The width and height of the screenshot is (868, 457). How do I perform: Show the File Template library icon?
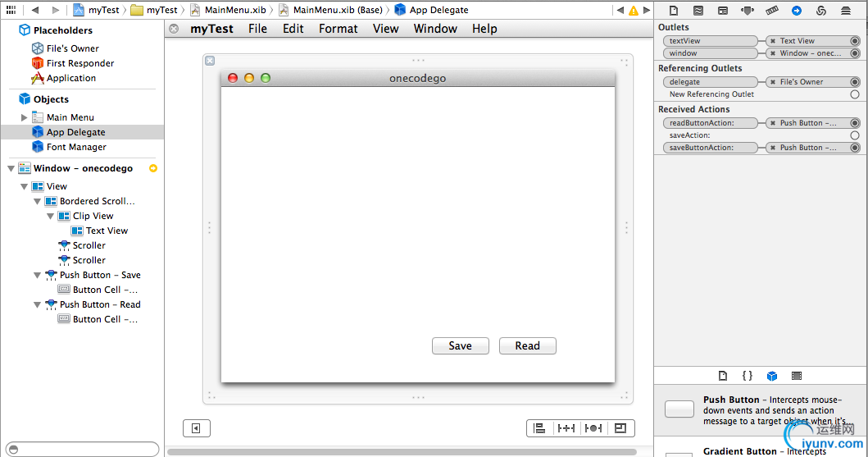point(723,376)
